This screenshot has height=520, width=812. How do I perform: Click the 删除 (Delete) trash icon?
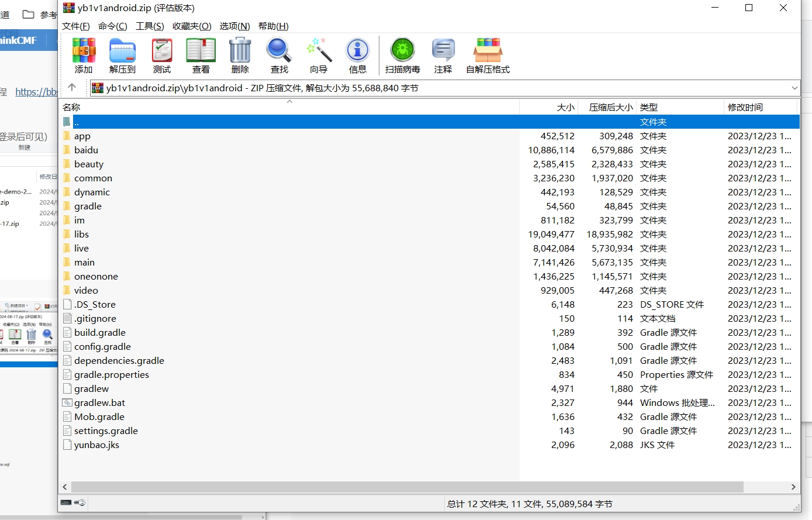click(240, 50)
